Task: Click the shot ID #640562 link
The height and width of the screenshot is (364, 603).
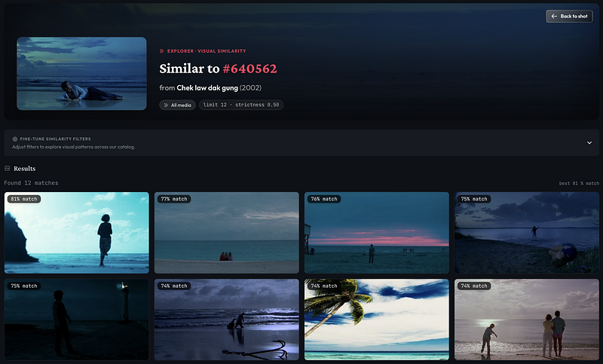Action: [249, 69]
